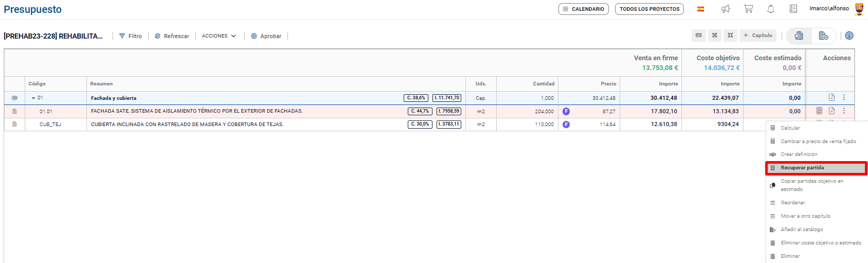Collapse chapter 01 tree arrow
The width and height of the screenshot is (868, 263).
[33, 98]
